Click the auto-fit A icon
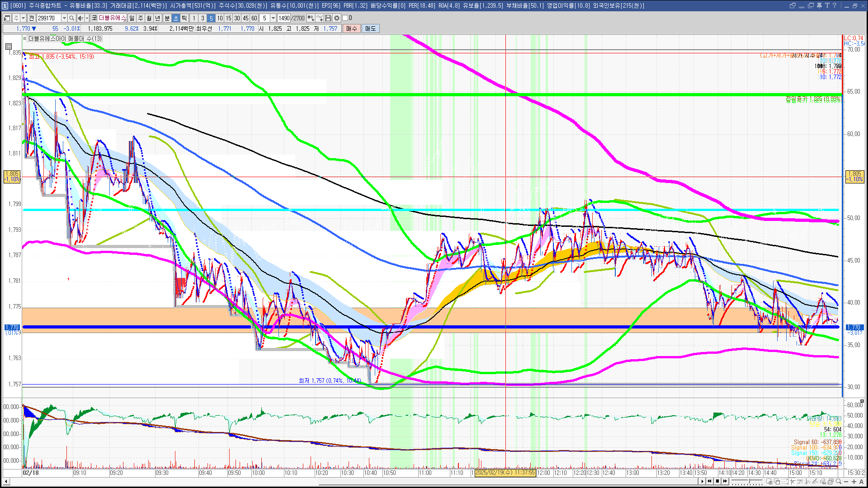This screenshot has width=868, height=488. pos(861,482)
